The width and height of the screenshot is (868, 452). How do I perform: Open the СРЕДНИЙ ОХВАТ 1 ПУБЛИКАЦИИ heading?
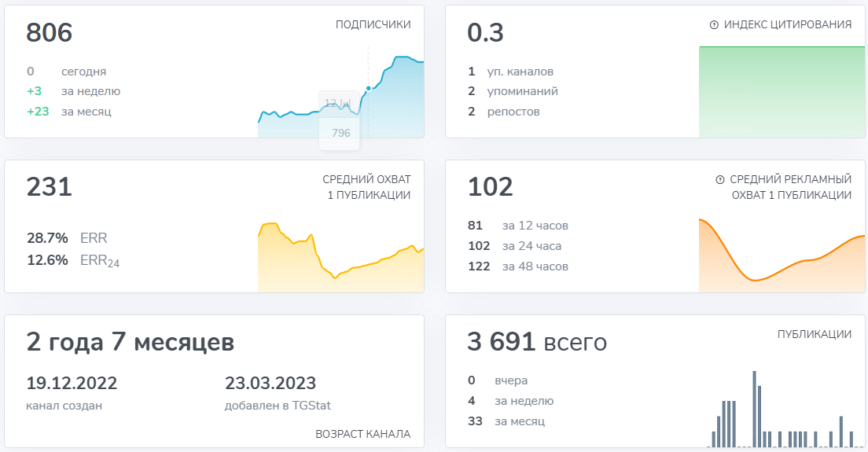point(366,187)
